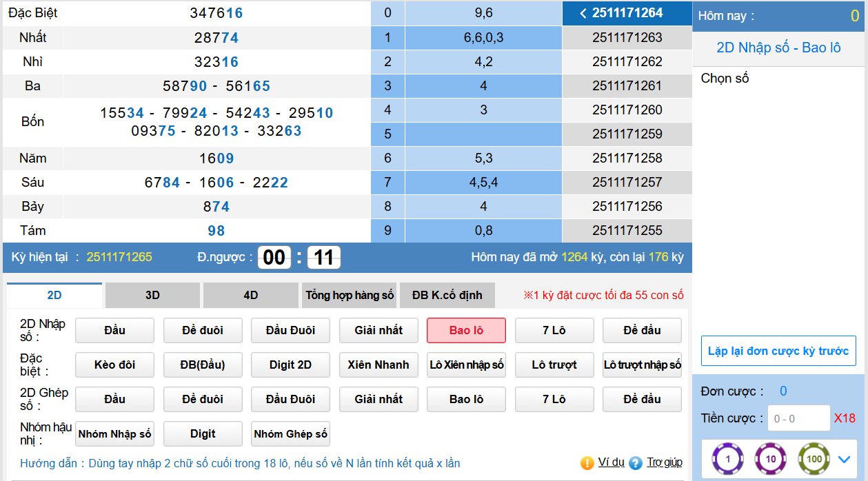Viewport: 868px width, 481px height.
Task: Select Giải nhất in 2D Ghép số row
Action: (379, 399)
